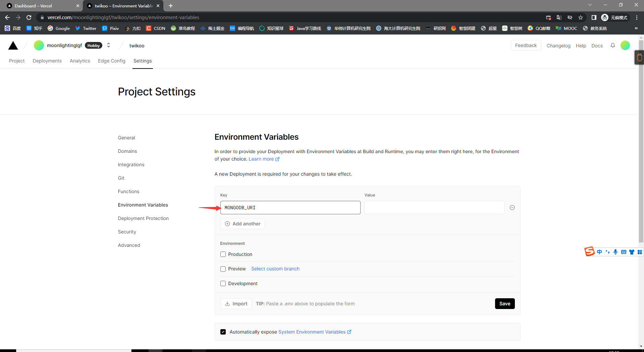
Task: Uncheck Automatically expose System Environment Variables
Action: (x=223, y=332)
